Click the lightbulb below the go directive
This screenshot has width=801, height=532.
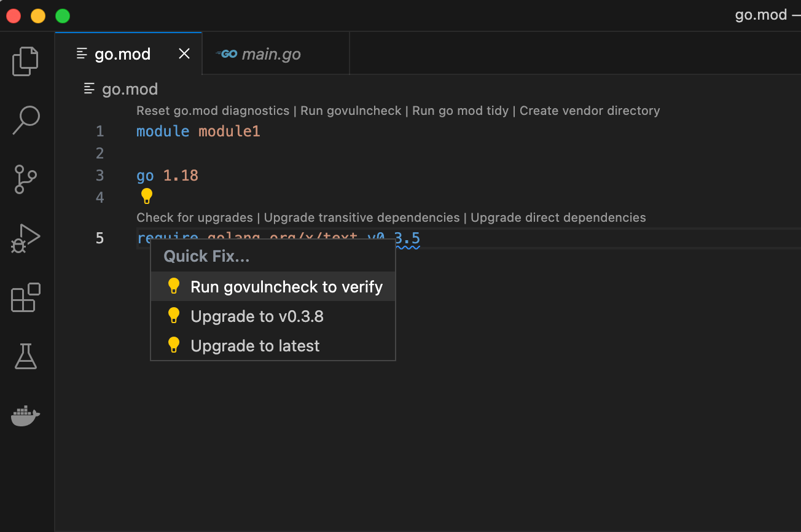[x=146, y=196]
